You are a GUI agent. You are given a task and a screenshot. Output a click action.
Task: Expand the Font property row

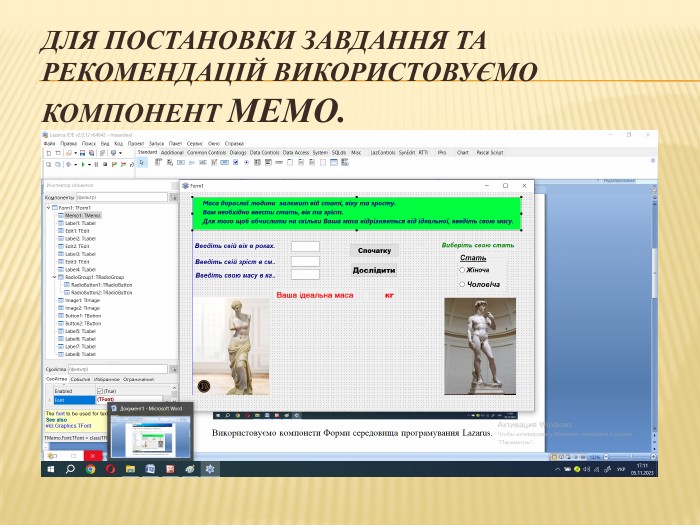pos(49,400)
